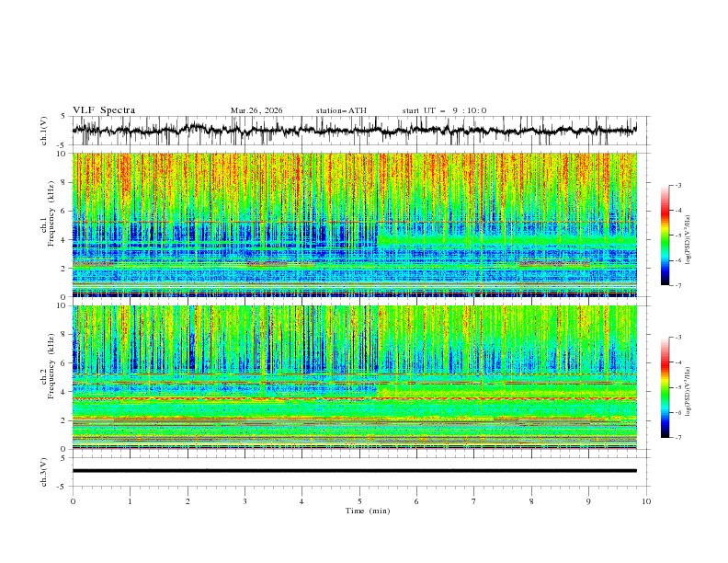The width and height of the screenshot is (728, 563).
Task: Click the ch.1 voltage waveform trace
Action: coord(354,131)
